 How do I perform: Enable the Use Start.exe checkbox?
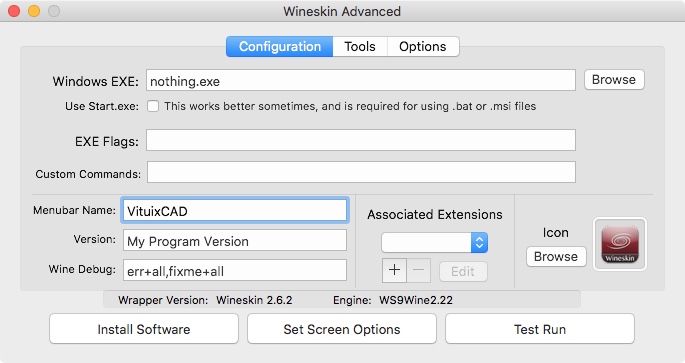153,106
